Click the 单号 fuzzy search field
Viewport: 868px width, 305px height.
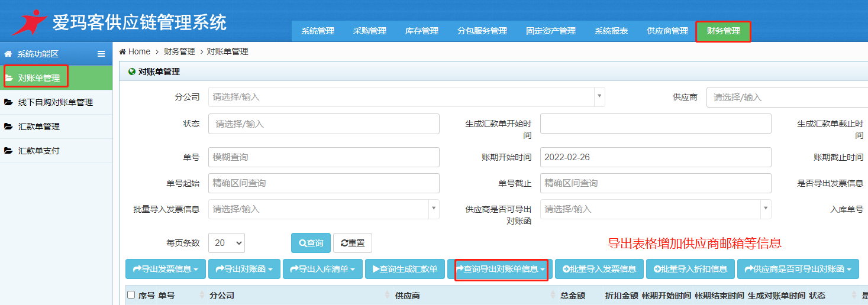[324, 157]
